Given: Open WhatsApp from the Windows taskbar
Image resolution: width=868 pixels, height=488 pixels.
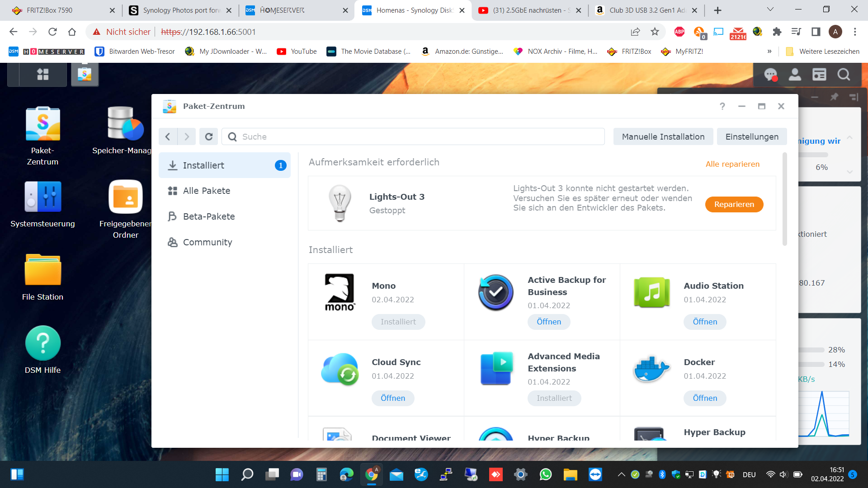Looking at the screenshot, I should 546,474.
